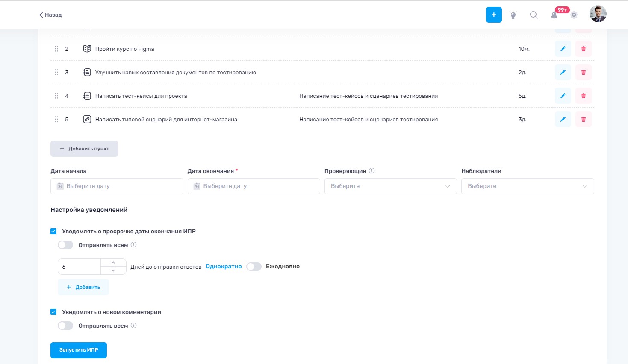628x364 pixels.
Task: Edit item 5 about интернет-магазин scenario
Action: click(563, 120)
